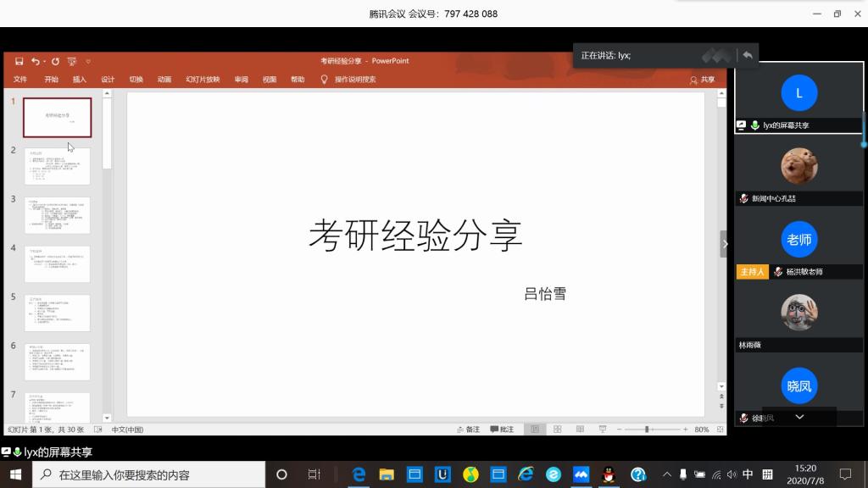The image size is (868, 488).
Task: Start slideshow from beginning toolbar icon
Action: (x=72, y=61)
